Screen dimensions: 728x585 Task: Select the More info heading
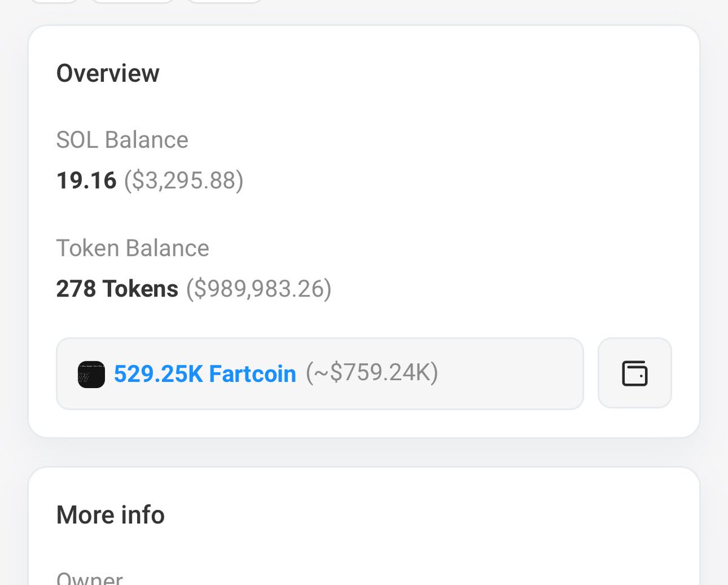point(110,515)
